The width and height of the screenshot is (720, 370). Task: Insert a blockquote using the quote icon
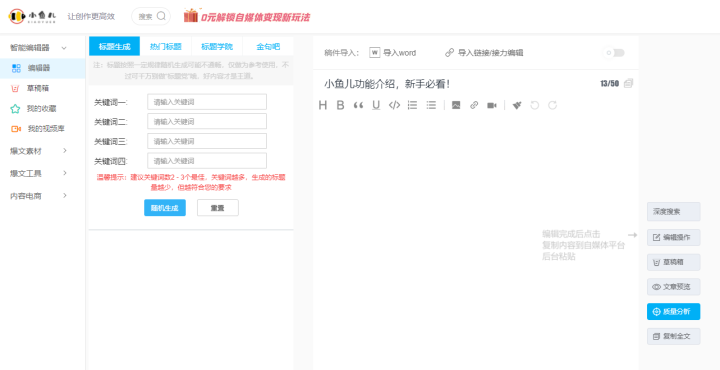click(358, 105)
